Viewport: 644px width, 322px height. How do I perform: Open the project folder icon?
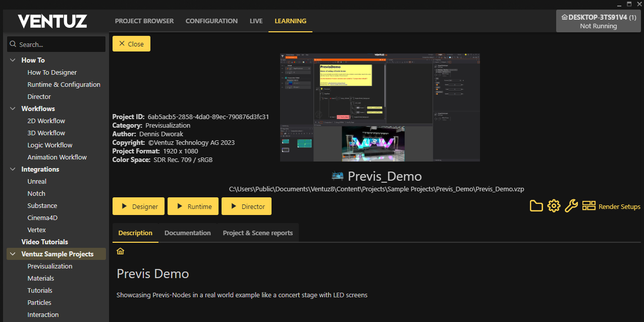tap(536, 206)
